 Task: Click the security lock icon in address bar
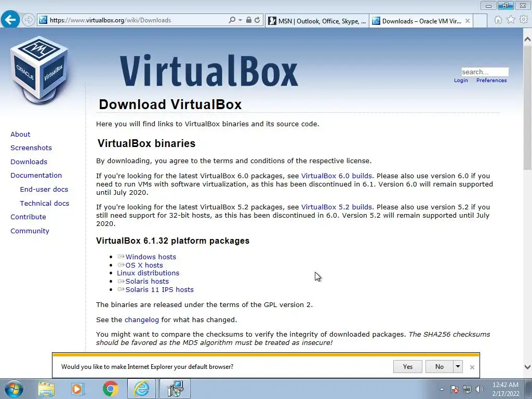pyautogui.click(x=249, y=20)
